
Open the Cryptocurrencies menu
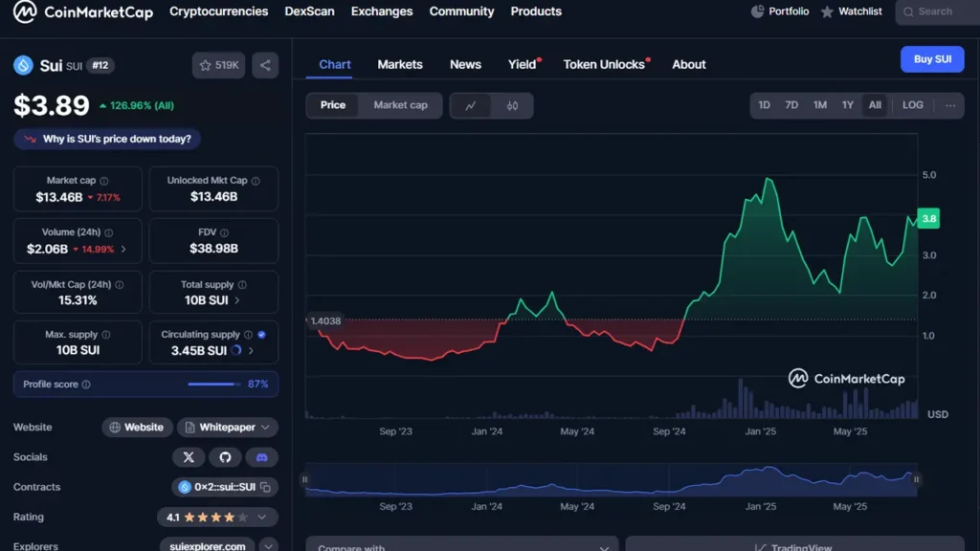coord(219,11)
